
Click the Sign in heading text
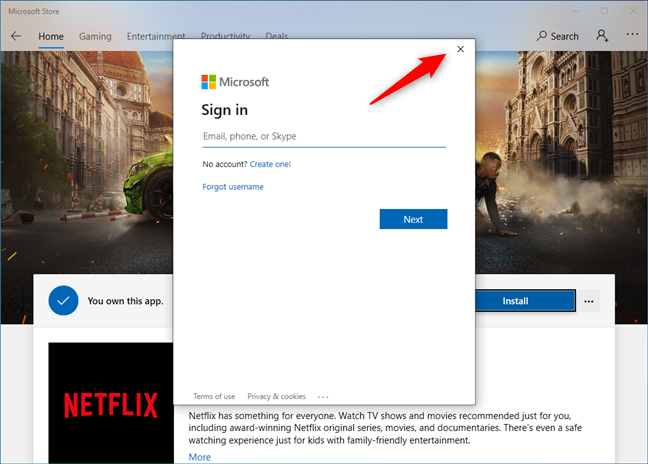tap(224, 110)
